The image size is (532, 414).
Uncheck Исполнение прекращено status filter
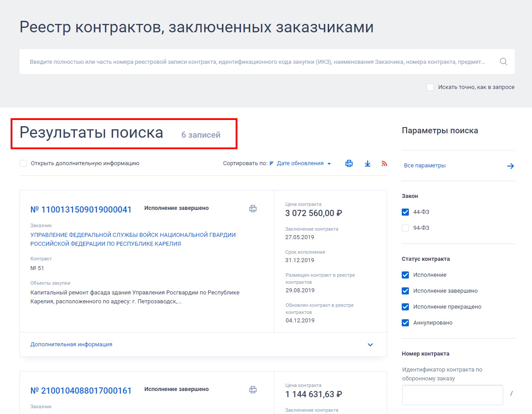(405, 307)
